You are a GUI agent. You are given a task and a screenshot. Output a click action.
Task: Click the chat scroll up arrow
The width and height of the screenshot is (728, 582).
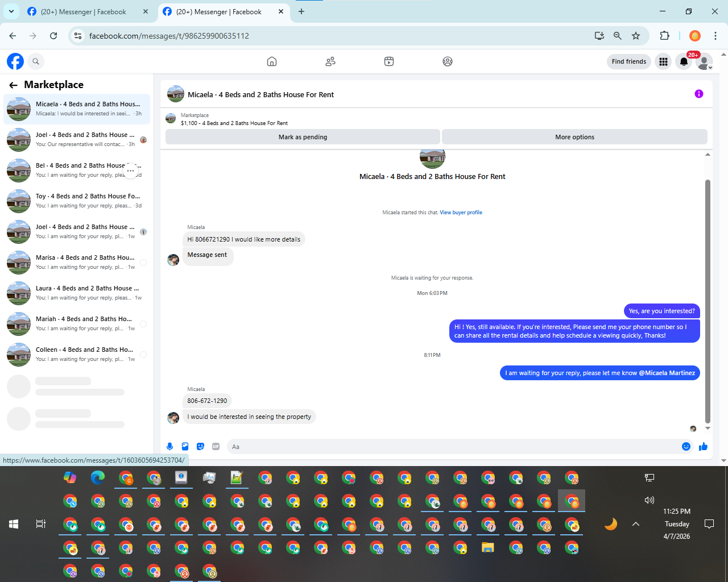(708, 154)
